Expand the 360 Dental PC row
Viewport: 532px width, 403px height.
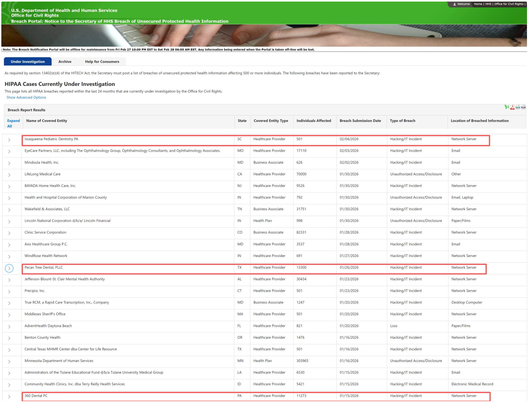(9, 396)
